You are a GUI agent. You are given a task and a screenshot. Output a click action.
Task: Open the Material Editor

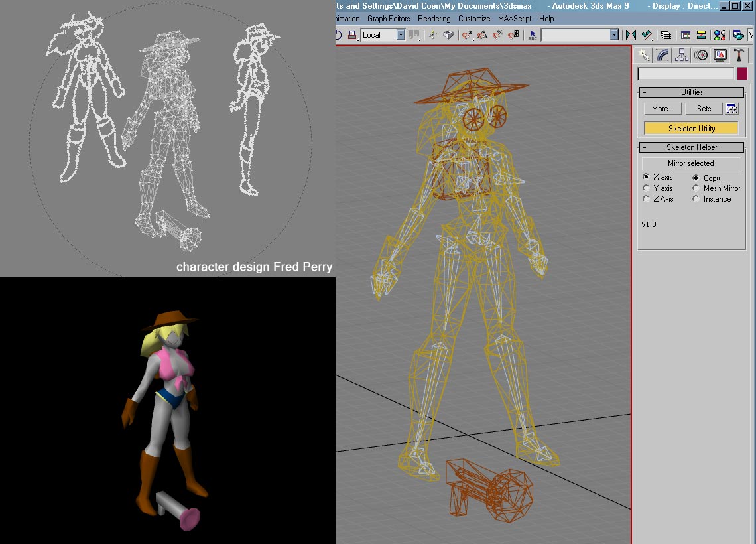click(720, 35)
